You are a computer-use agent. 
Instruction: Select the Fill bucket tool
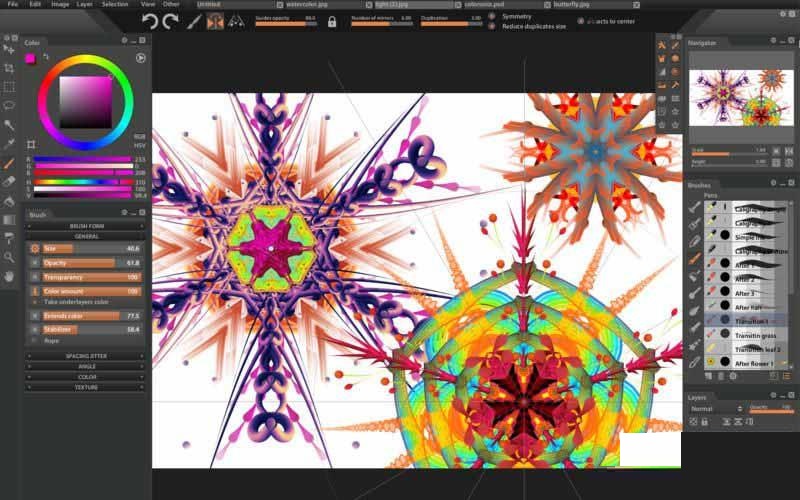coord(9,201)
